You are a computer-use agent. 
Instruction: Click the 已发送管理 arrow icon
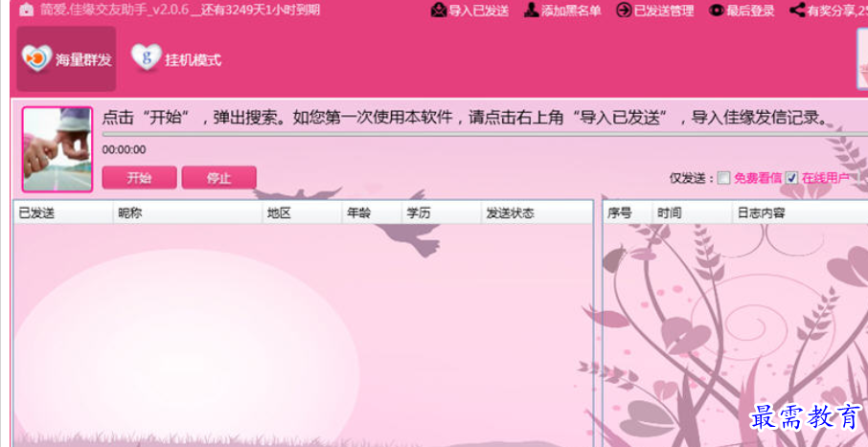[x=624, y=10]
